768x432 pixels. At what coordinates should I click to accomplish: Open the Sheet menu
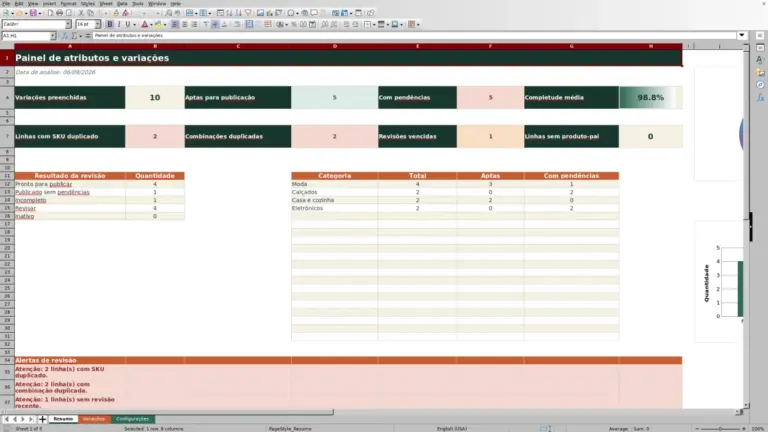pyautogui.click(x=106, y=3)
